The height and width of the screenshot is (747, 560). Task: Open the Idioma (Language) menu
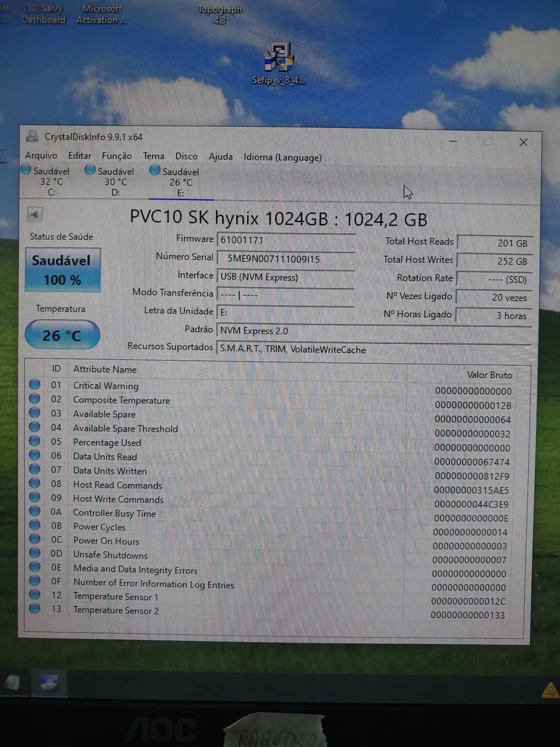pyautogui.click(x=282, y=157)
